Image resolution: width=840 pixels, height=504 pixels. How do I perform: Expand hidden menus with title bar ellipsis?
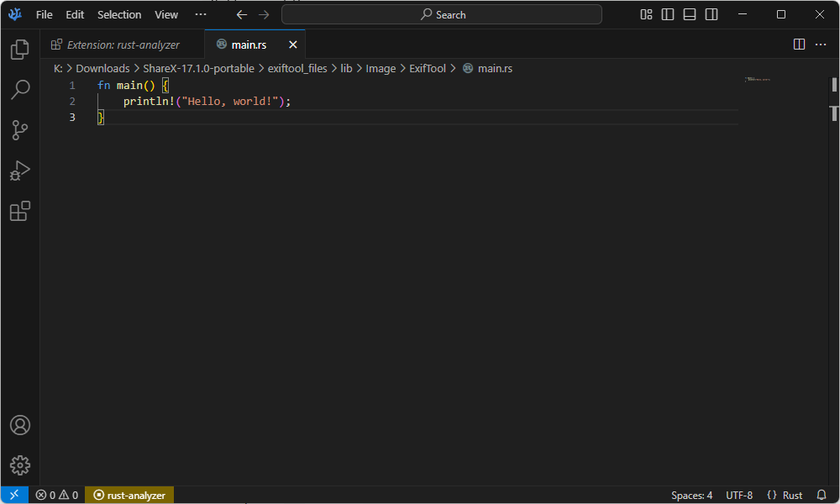click(201, 14)
